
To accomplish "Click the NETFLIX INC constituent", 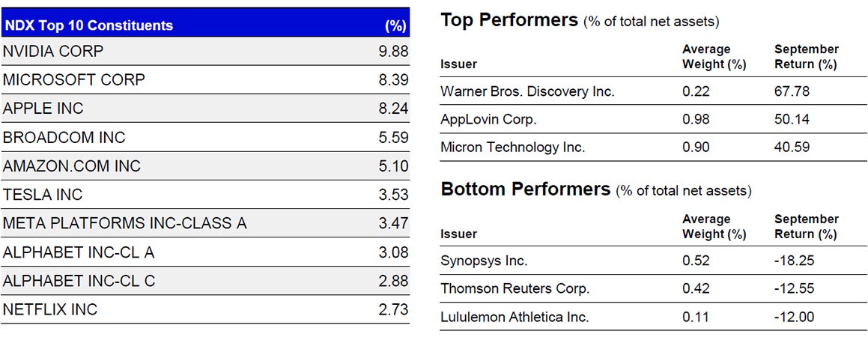I will [50, 309].
